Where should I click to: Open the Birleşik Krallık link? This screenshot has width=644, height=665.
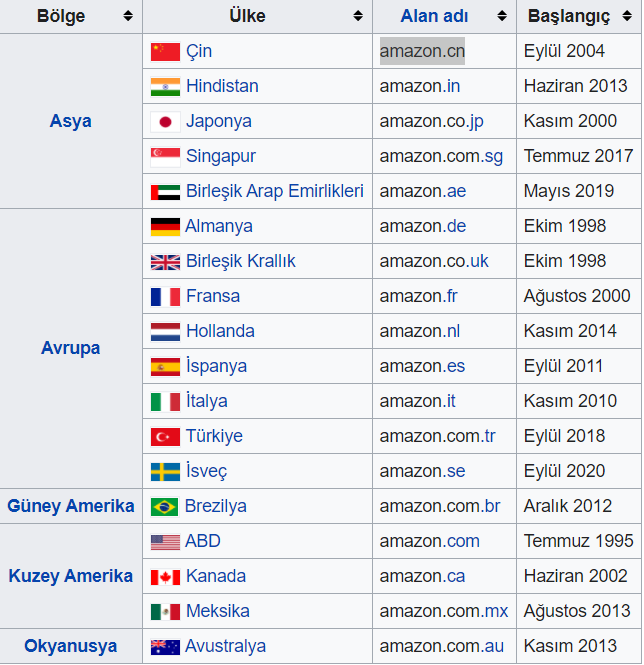click(x=241, y=261)
